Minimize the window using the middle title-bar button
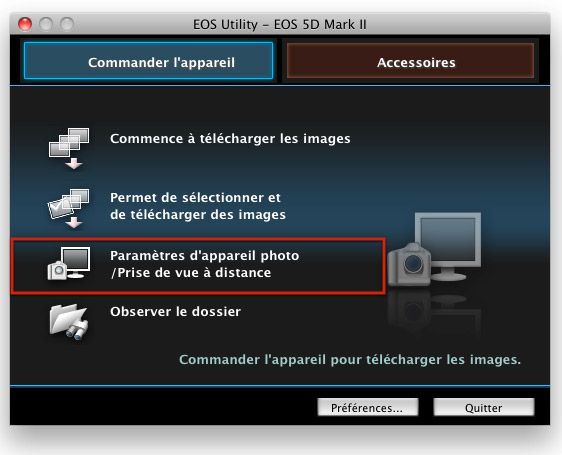The image size is (562, 455). point(46,24)
